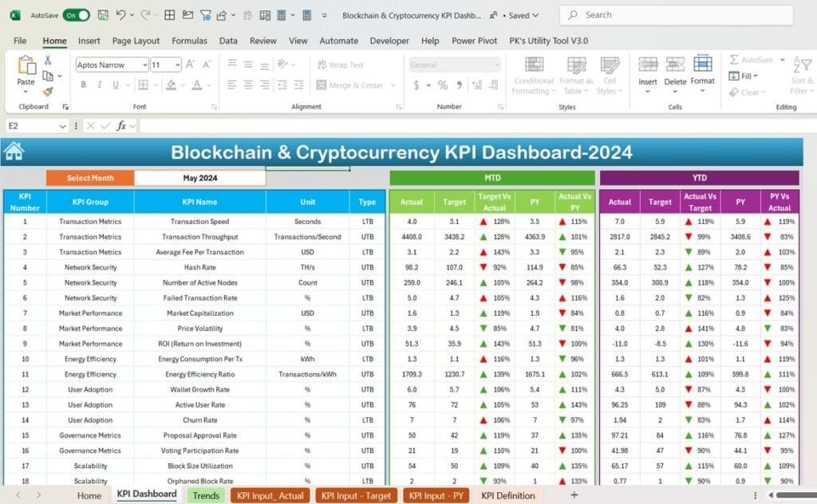Screen dimensions: 817x504
Task: Click the Cut scissors icon
Action: click(x=48, y=60)
